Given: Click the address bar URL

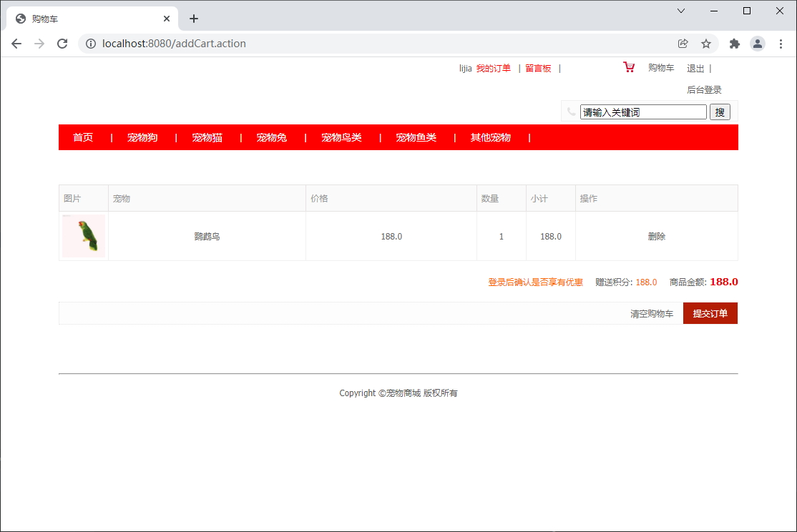Looking at the screenshot, I should click(174, 44).
